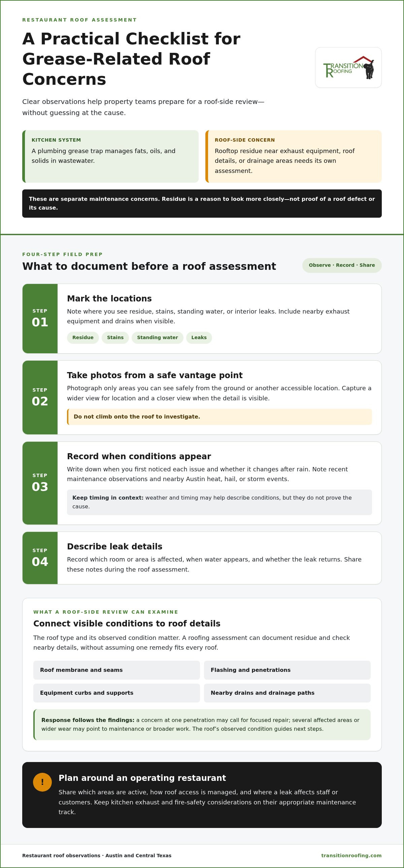
Task: Click the Roof-Side Concern info card
Action: tap(293, 156)
